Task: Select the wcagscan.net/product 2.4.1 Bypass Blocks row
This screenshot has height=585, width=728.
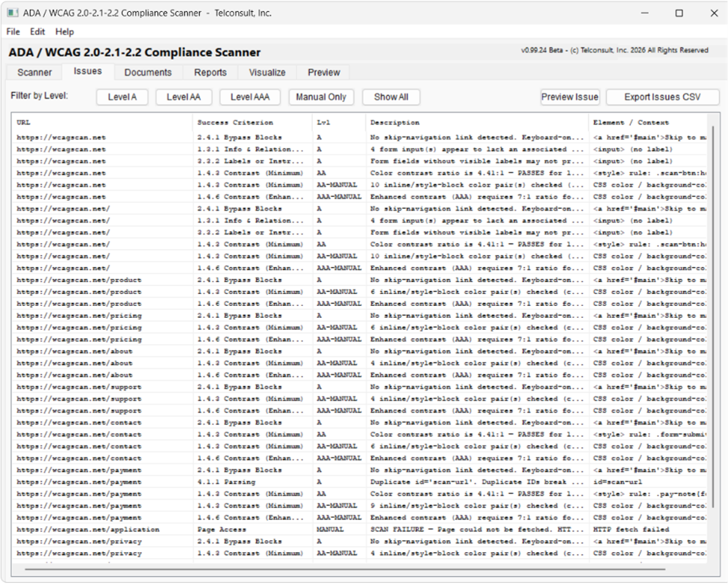Action: click(360, 281)
